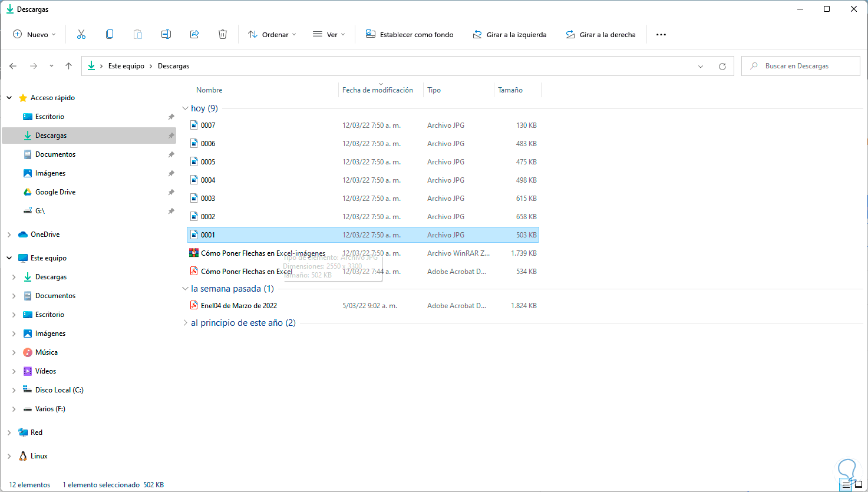This screenshot has width=868, height=492.
Task: Click the JPG icon of file 0007
Action: [x=194, y=125]
